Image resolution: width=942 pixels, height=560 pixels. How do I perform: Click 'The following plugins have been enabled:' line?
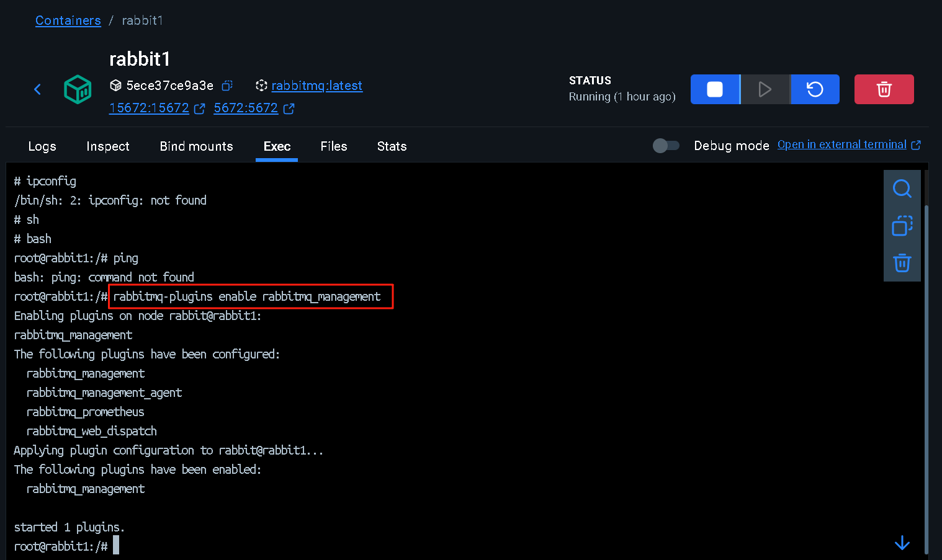coord(138,469)
